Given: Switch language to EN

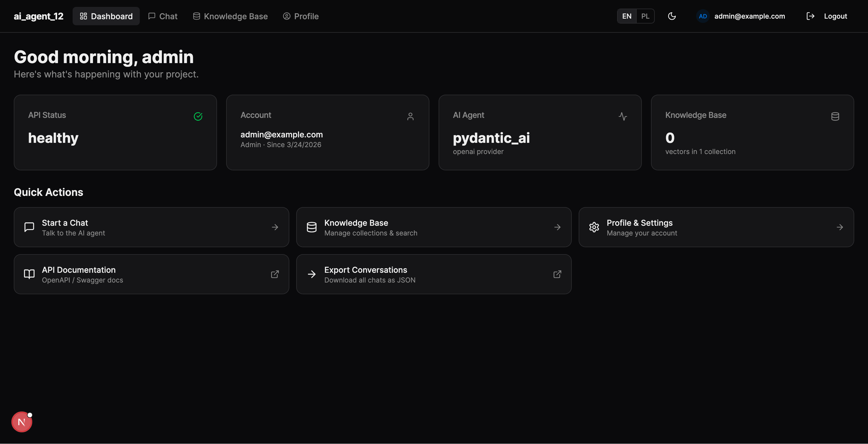Looking at the screenshot, I should tap(626, 16).
